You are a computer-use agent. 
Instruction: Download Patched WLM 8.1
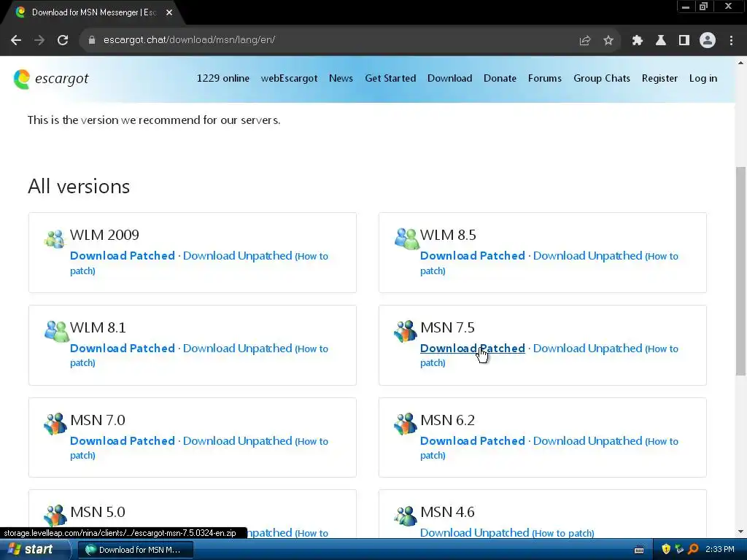(123, 349)
